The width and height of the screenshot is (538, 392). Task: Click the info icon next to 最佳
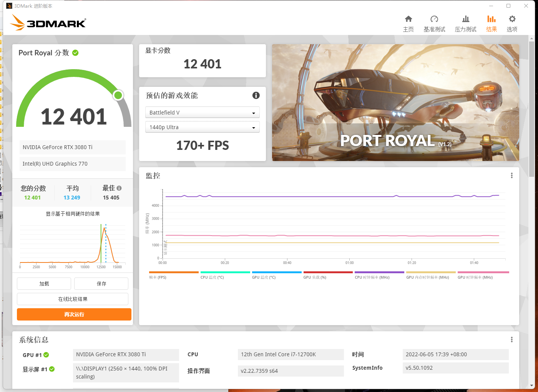click(x=119, y=188)
